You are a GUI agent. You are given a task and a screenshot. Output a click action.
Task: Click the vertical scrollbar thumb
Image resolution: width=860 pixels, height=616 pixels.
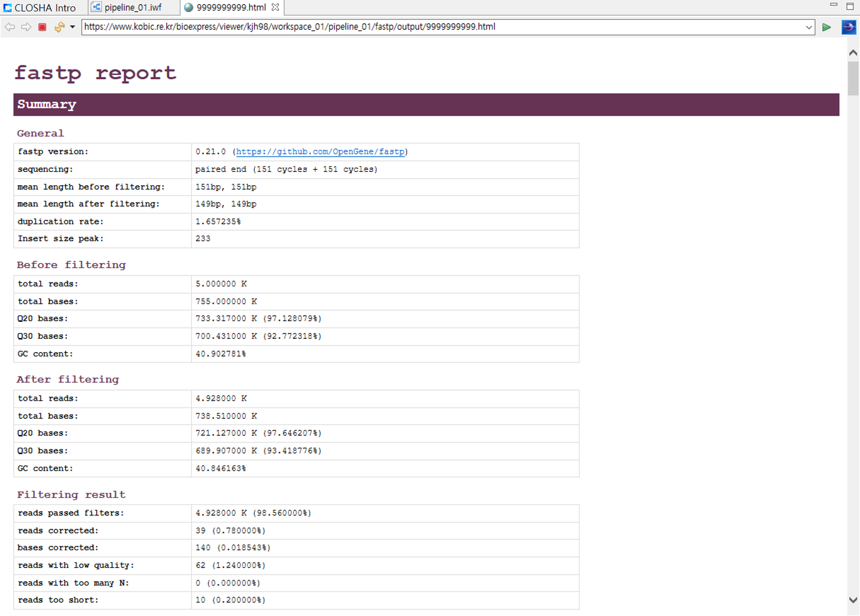click(x=853, y=78)
